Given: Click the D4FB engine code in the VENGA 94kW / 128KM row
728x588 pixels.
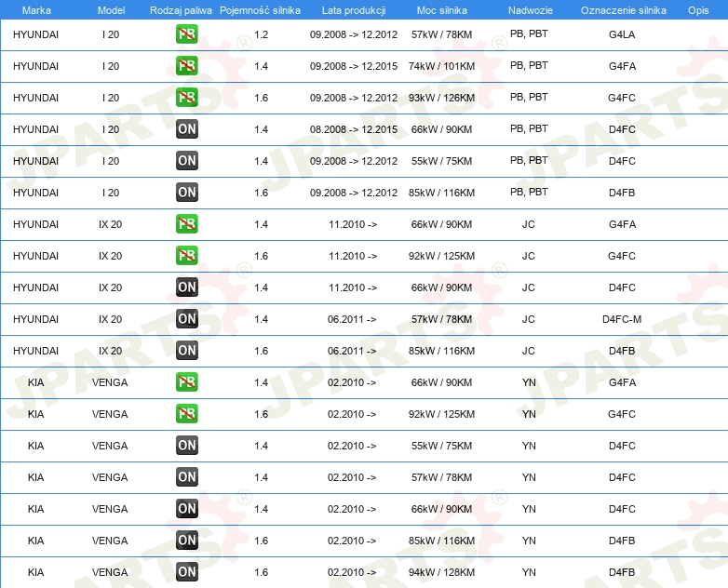Looking at the screenshot, I should tap(622, 572).
